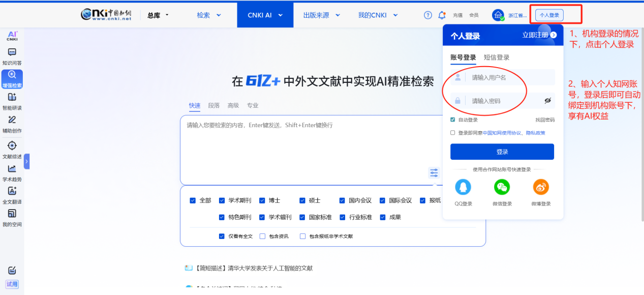Expand the 出版来源 dropdown menu
Screen dimensions: 644x295
point(321,15)
